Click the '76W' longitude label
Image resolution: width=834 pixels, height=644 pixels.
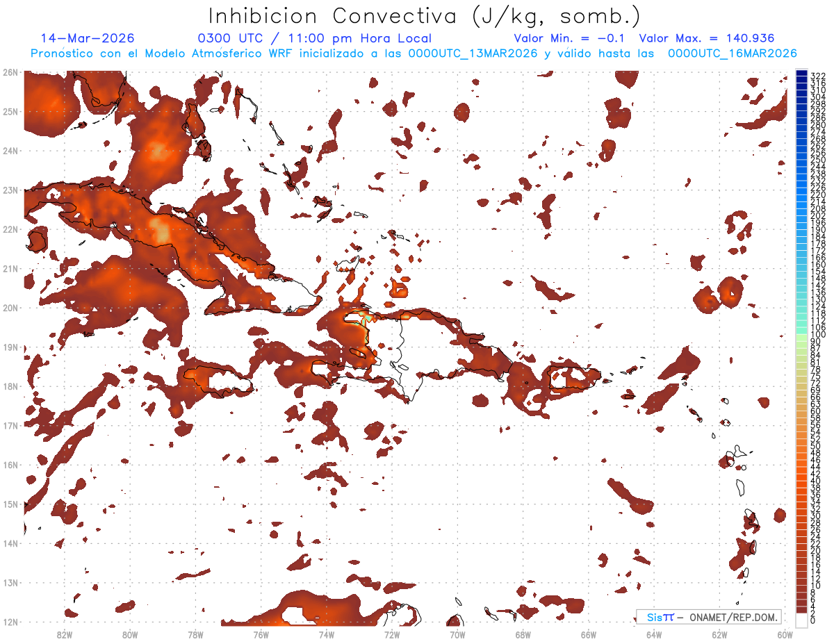261,634
